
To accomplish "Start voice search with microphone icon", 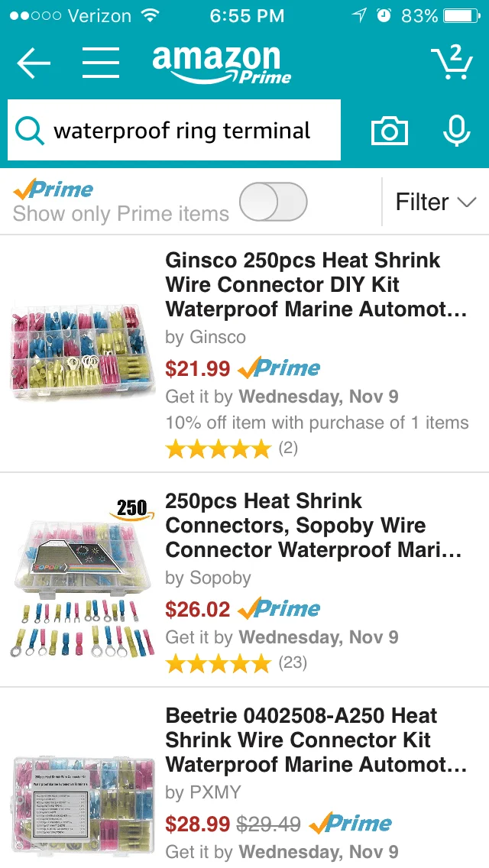I will (456, 131).
